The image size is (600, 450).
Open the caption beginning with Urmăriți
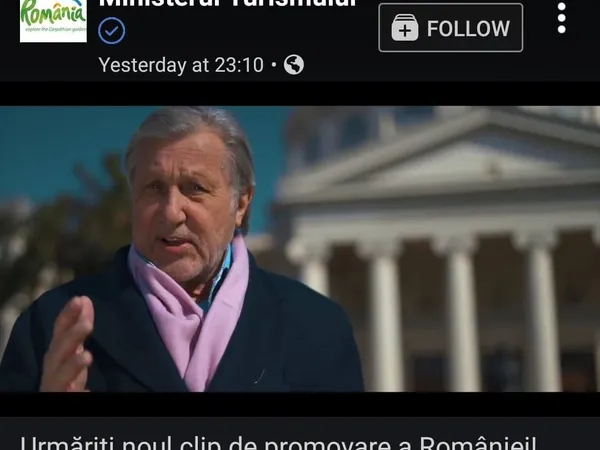pyautogui.click(x=279, y=443)
